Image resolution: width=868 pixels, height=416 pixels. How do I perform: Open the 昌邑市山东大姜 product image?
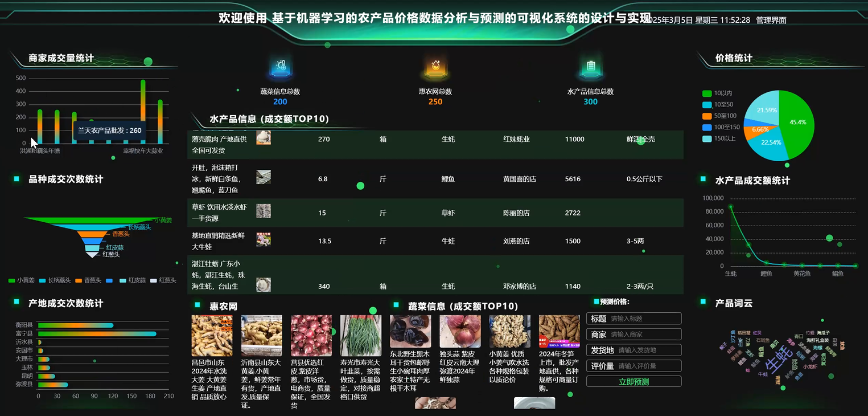click(212, 336)
